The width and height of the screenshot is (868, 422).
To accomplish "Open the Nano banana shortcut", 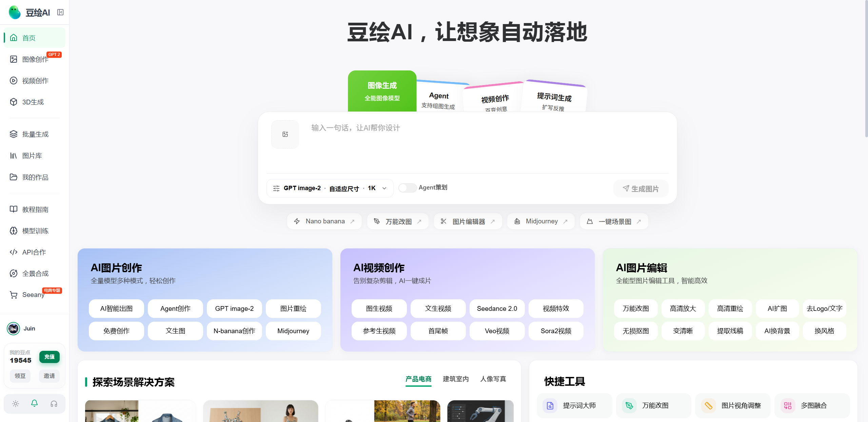I will click(324, 221).
